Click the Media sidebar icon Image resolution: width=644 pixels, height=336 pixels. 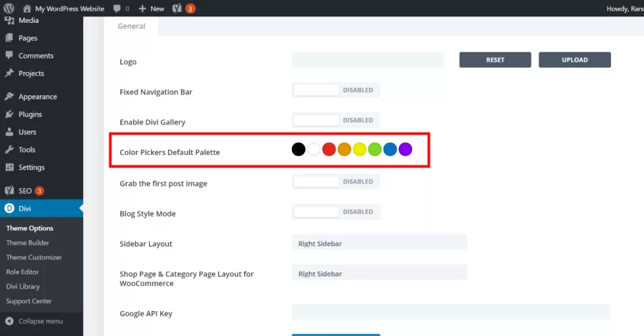pos(9,21)
